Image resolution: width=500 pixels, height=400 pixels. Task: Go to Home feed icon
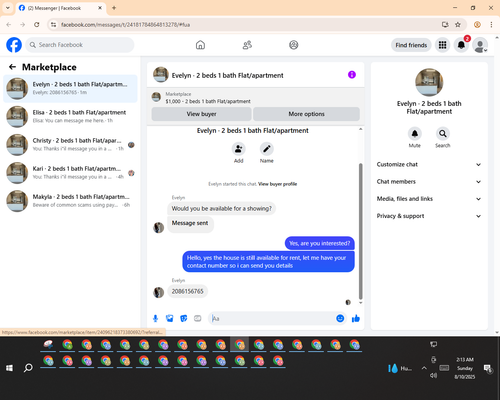tap(200, 45)
